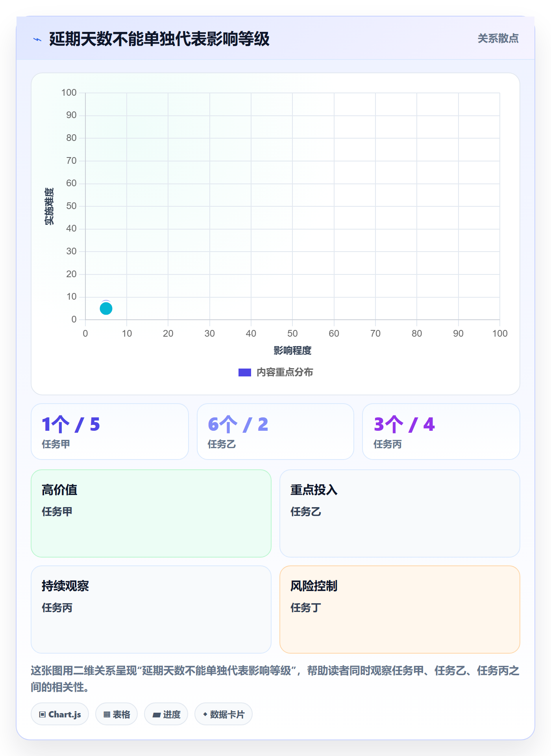Open the 高价值 quadrant card
551x756 pixels.
[x=151, y=513]
